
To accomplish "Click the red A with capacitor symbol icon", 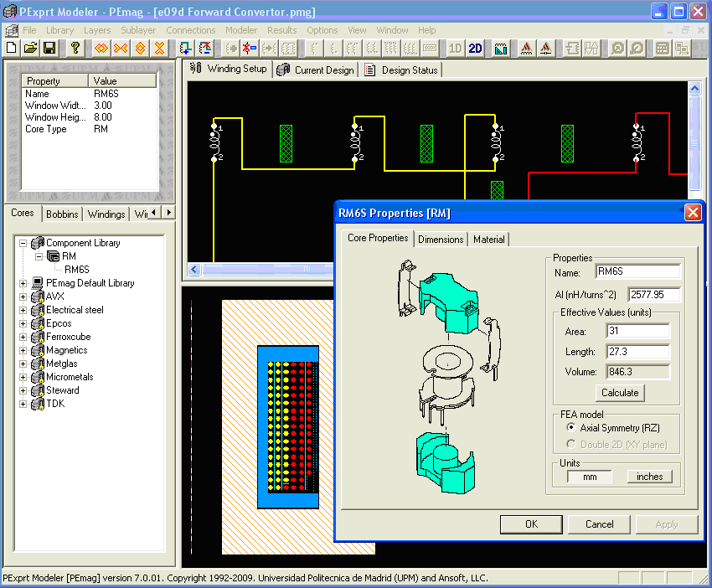I will 546,48.
